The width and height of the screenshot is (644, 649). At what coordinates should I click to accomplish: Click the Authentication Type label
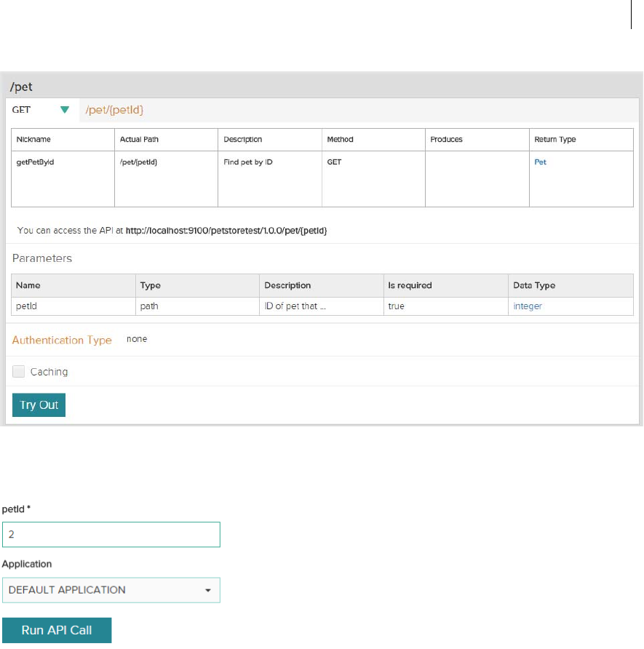[x=62, y=340]
